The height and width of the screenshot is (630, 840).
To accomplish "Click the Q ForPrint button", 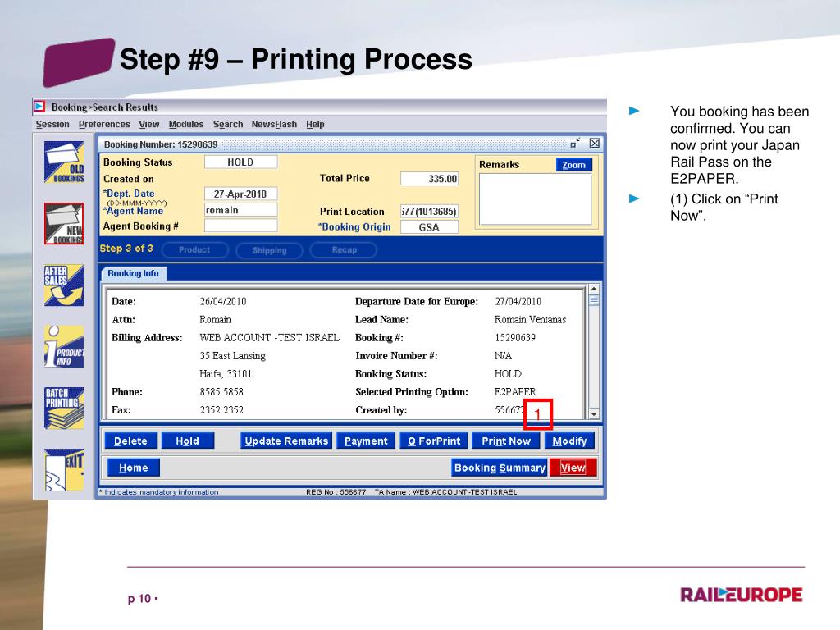I will tap(434, 441).
